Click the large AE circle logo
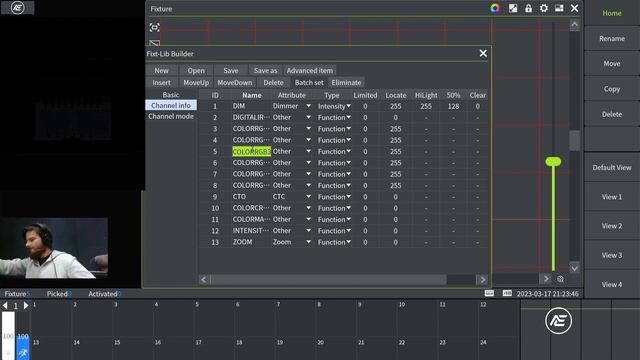The image size is (640, 360). 558,320
